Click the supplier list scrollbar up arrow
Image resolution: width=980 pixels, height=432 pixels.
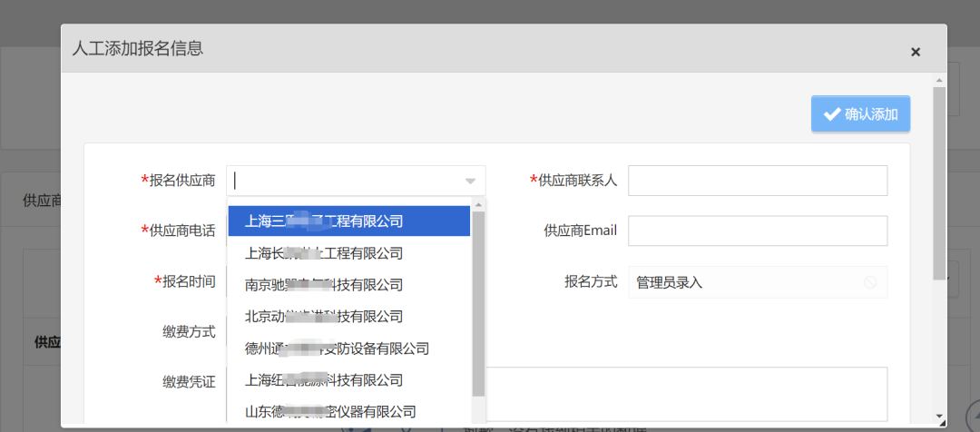point(478,203)
